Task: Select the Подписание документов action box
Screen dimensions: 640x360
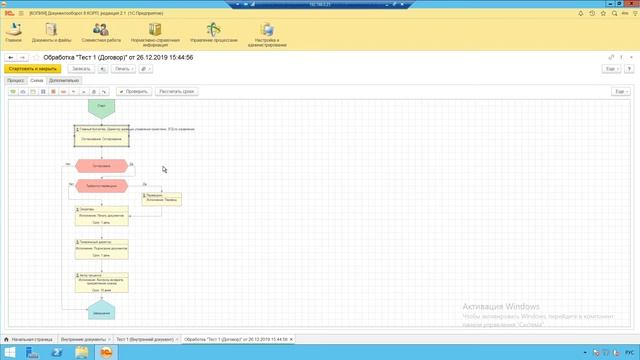Action: (102, 249)
